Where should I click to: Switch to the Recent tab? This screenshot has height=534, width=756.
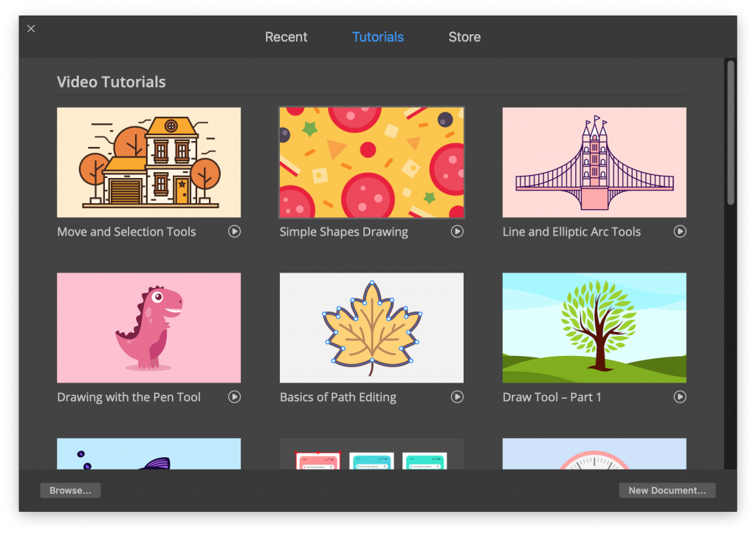coord(286,37)
